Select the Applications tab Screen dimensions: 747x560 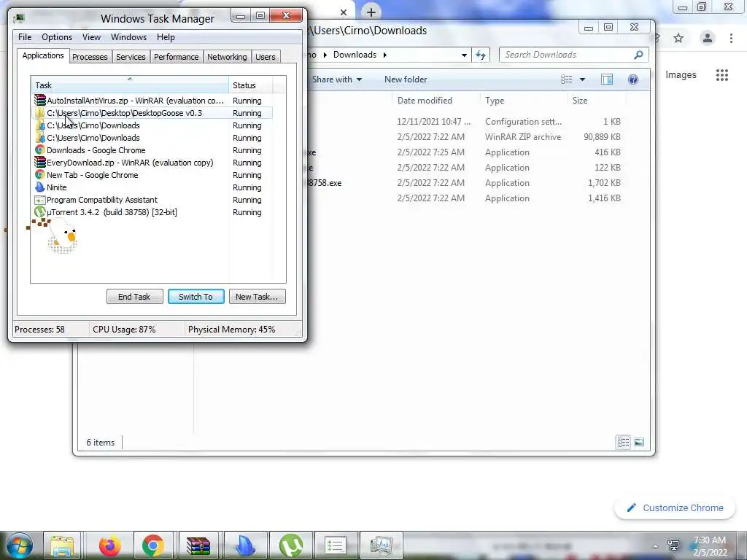point(43,55)
